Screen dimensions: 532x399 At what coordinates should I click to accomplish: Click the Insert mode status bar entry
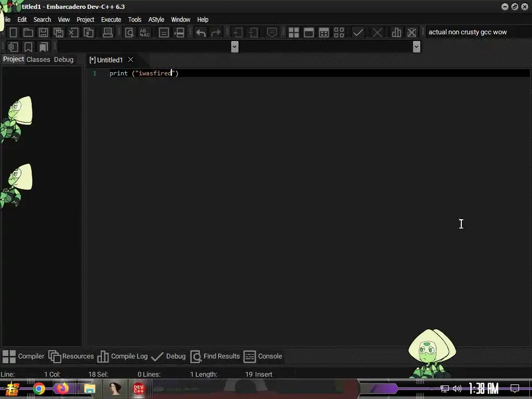pos(263,374)
